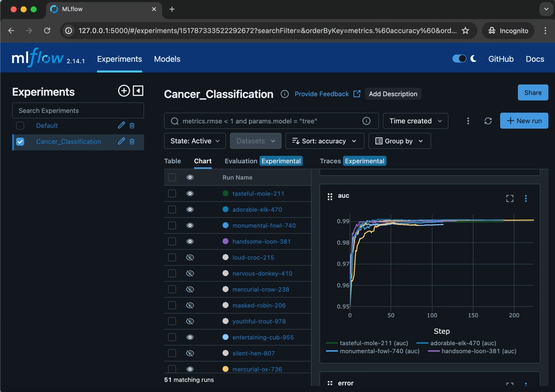This screenshot has width=555, height=392.
Task: Hide the tasteful-mole-211 run from chart
Action: pos(190,194)
